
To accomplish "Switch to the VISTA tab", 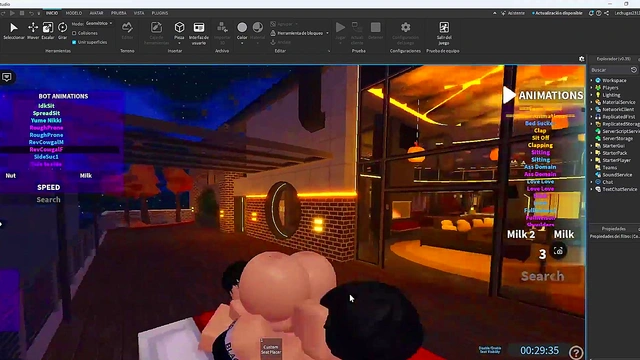I will [x=139, y=13].
